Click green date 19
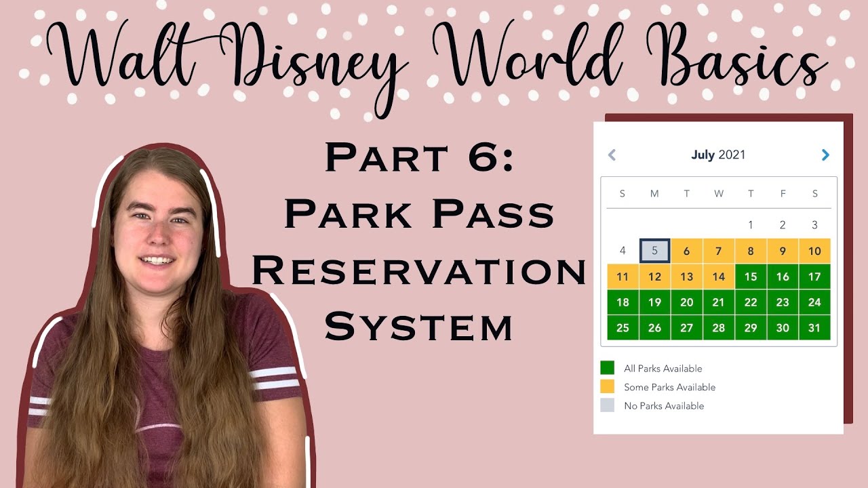Image resolution: width=868 pixels, height=488 pixels. 654,302
